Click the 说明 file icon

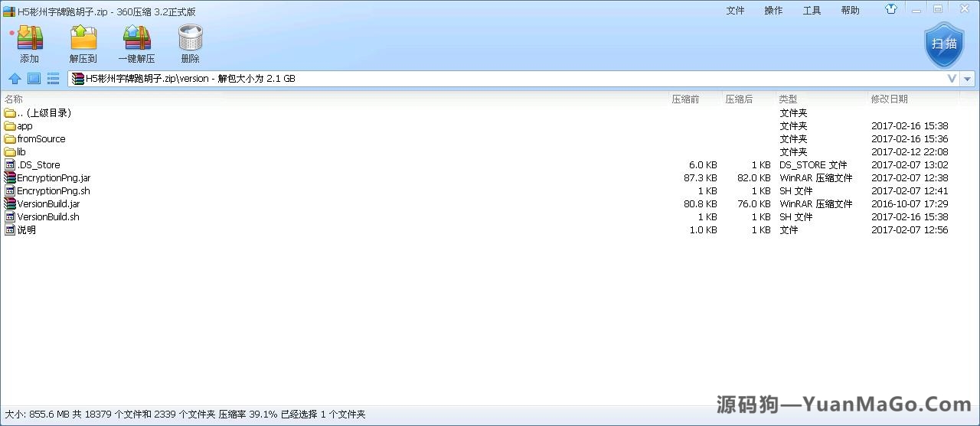click(10, 229)
